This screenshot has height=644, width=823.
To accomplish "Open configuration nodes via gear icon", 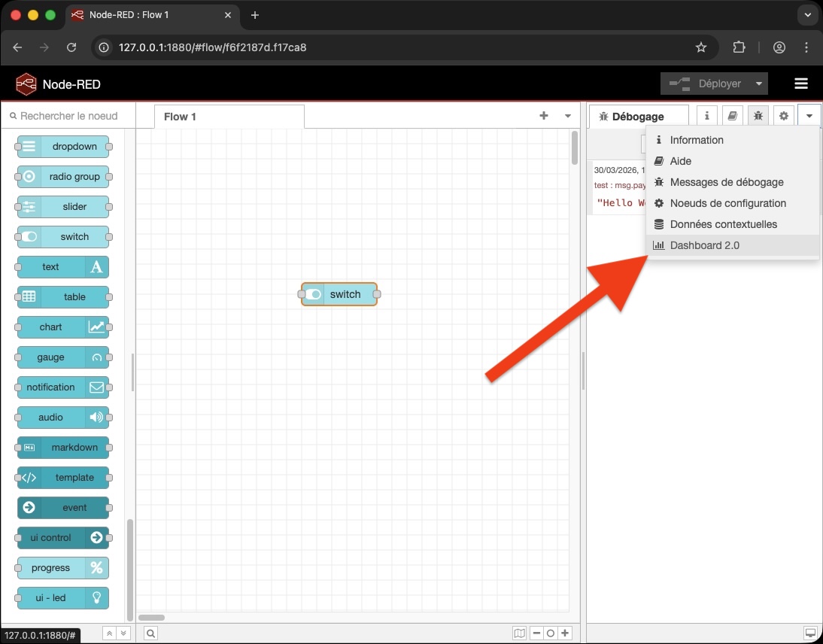I will [783, 115].
